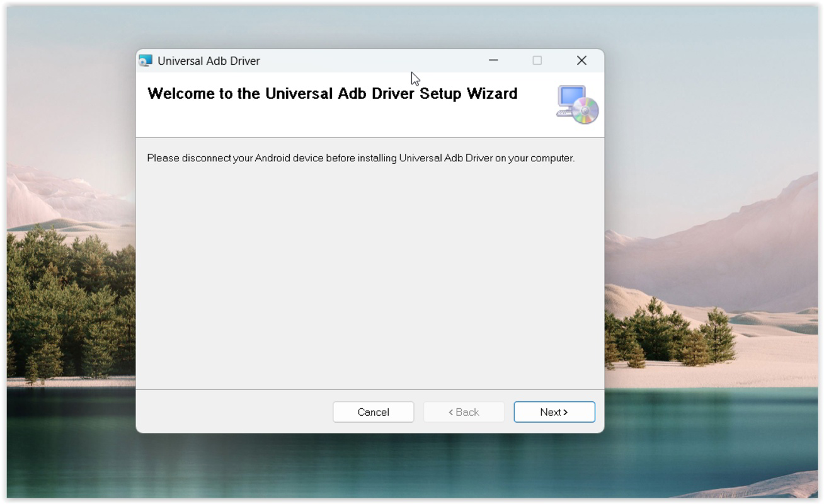
Task: Click the installer icon in title bar
Action: [146, 60]
